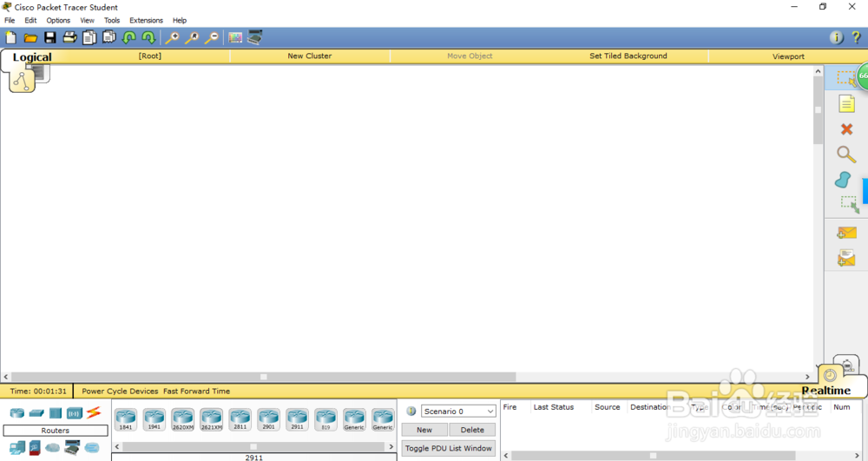
Task: Select the Routers device category icon
Action: pyautogui.click(x=17, y=413)
